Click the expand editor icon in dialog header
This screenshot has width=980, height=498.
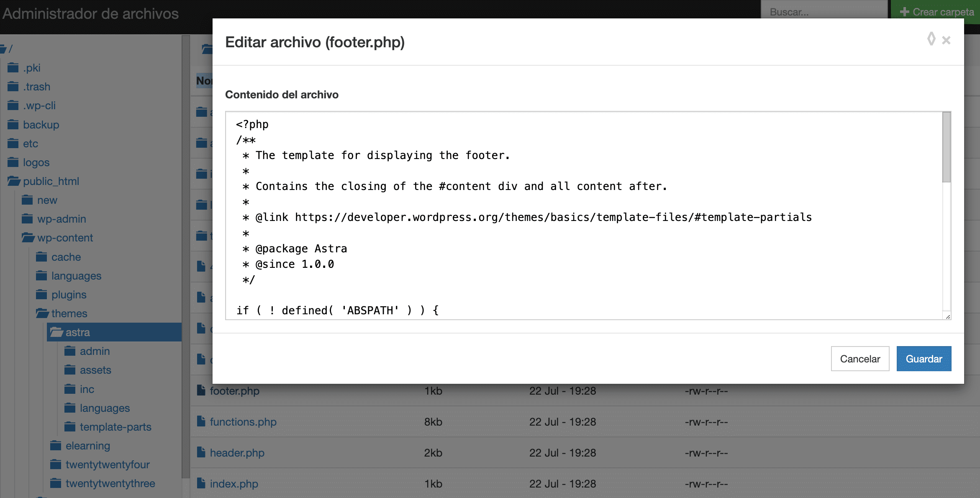[931, 39]
